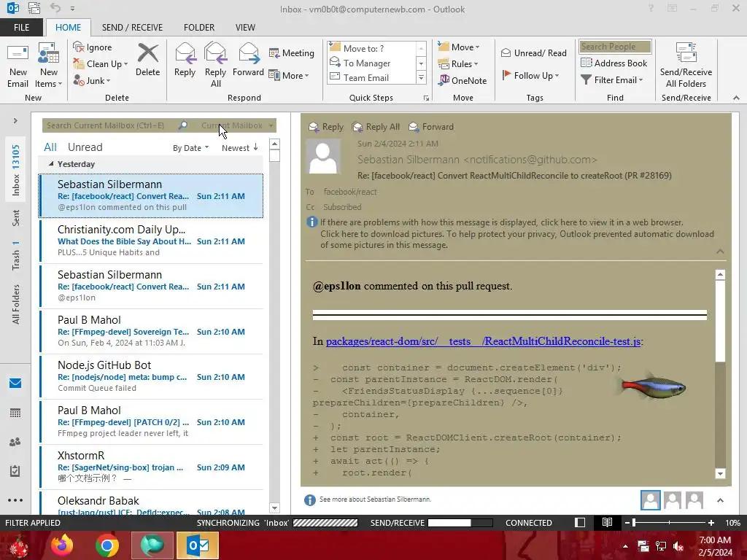Open the Calendar view icon
Screen dimensions: 747x560
coord(15,413)
